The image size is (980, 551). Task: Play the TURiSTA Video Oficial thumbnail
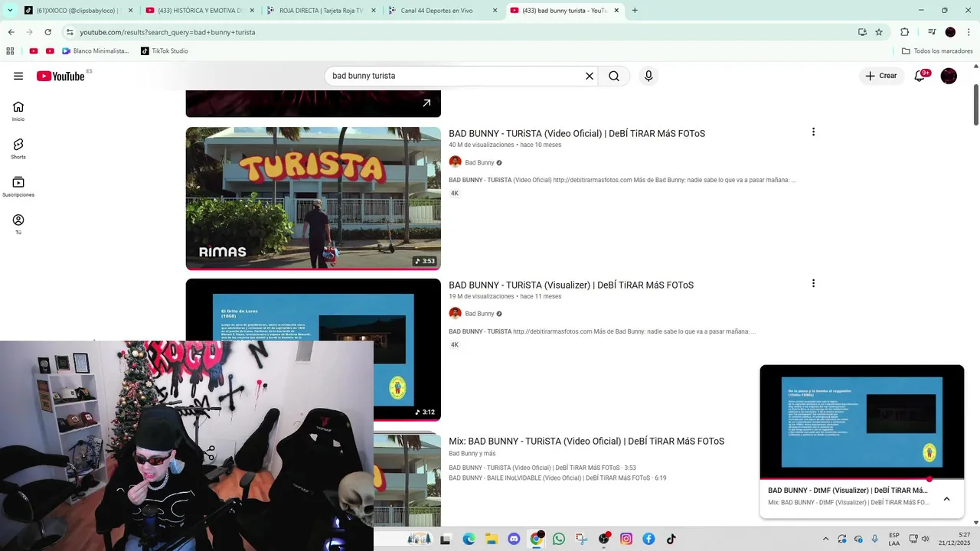(x=313, y=198)
